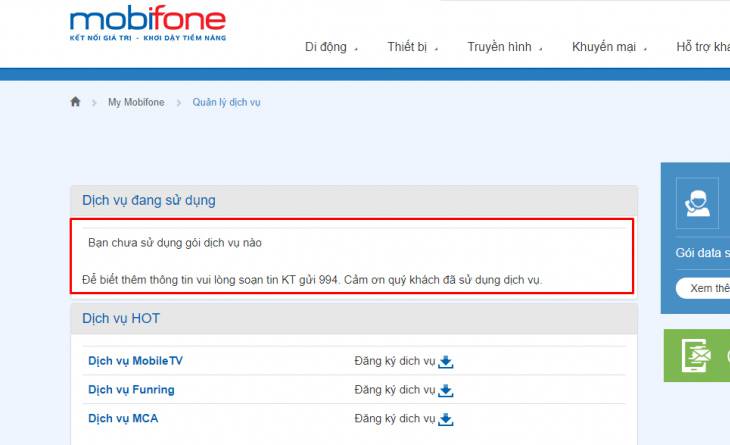Screen dimensions: 730x445
Task: Click the customer support agent icon
Action: (x=696, y=203)
